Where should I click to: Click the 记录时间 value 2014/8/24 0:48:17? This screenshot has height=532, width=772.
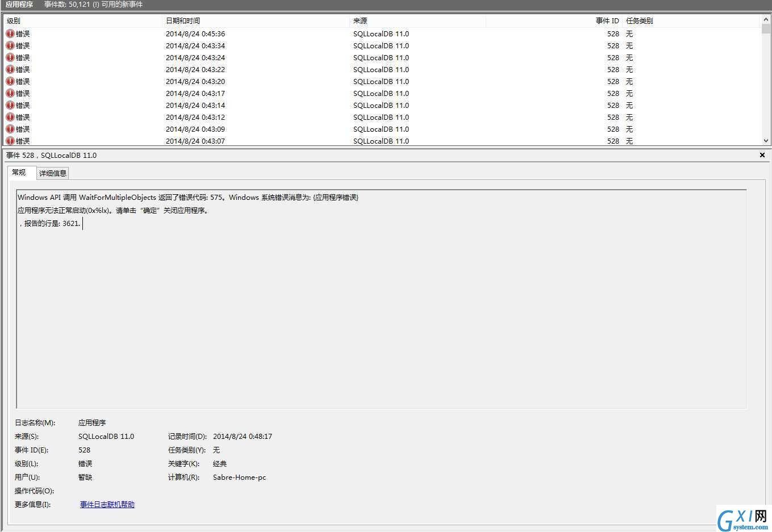tap(243, 436)
